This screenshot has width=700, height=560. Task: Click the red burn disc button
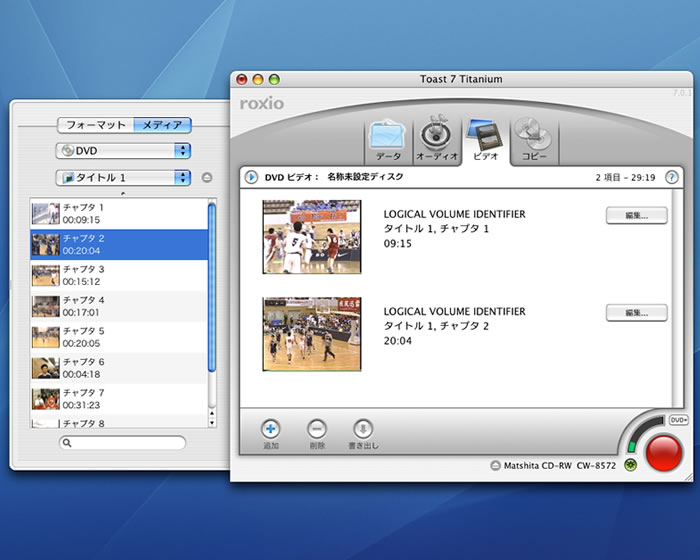coord(663,453)
